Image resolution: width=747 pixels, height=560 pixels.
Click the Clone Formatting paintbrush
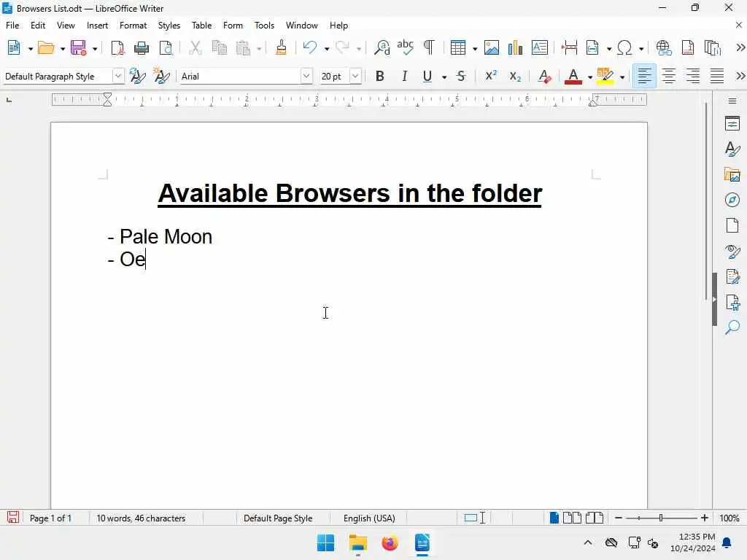coord(281,47)
